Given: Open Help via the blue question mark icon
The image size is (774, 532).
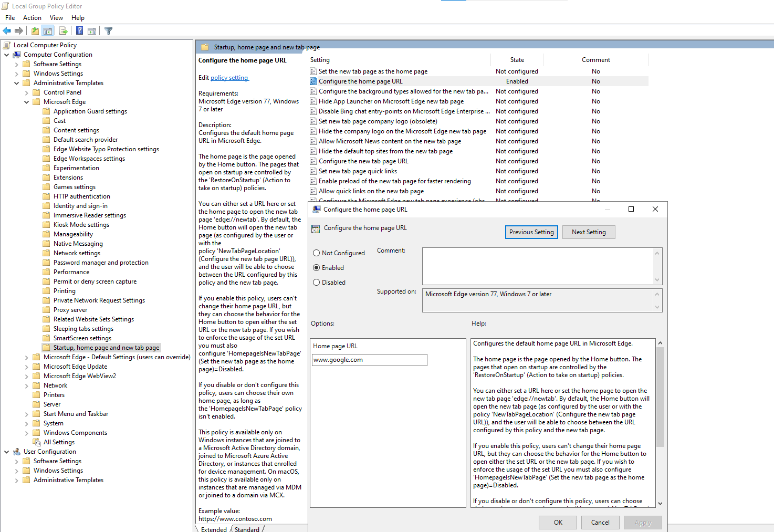Looking at the screenshot, I should point(79,31).
